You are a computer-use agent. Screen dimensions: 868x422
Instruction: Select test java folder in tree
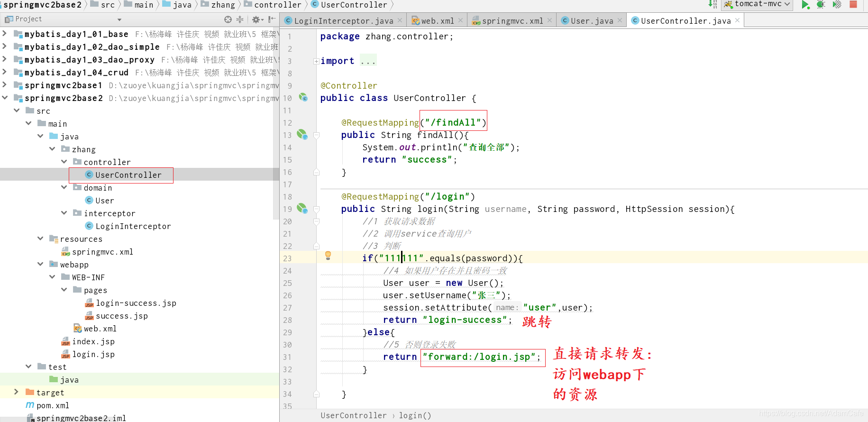(x=64, y=380)
